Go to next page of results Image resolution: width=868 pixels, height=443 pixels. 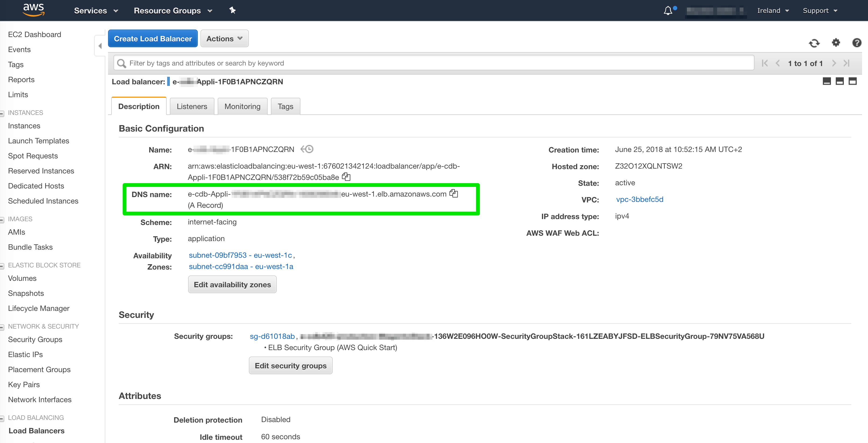click(x=834, y=63)
